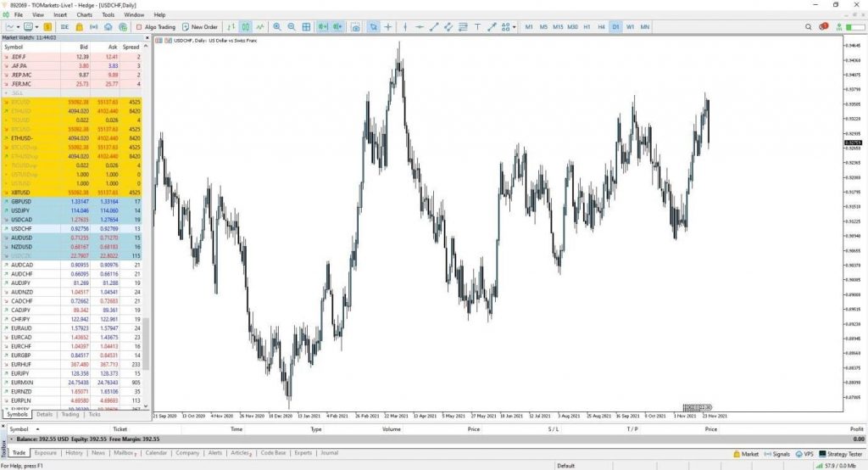868x470 pixels.
Task: Select the W1 timeframe
Action: tap(630, 26)
